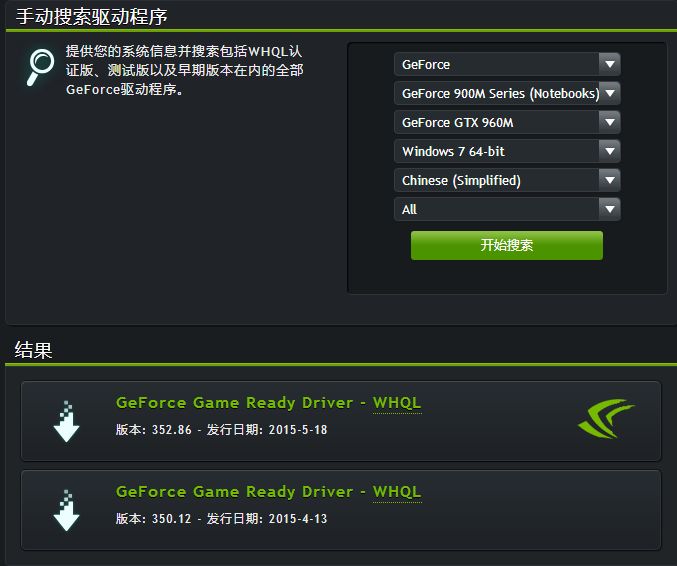The height and width of the screenshot is (566, 677).
Task: Open the GeForce product type dropdown
Action: click(x=507, y=64)
